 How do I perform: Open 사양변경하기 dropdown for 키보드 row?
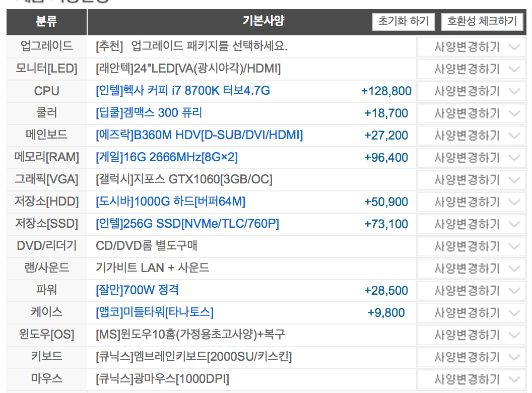[471, 357]
